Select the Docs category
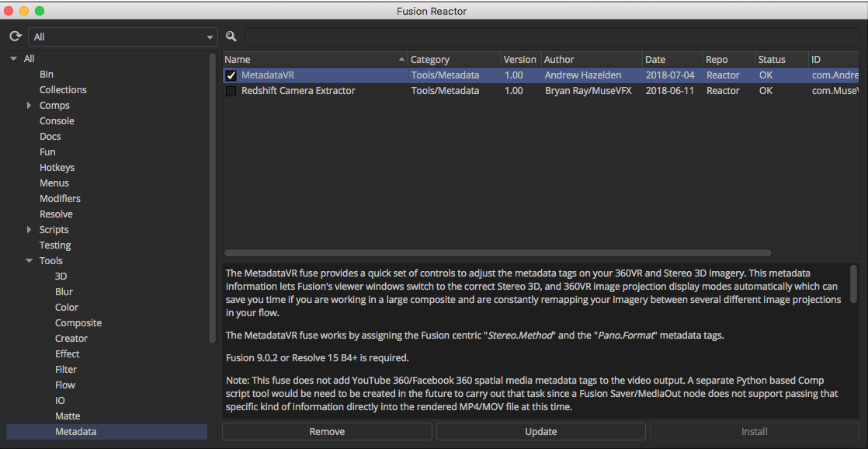 pos(50,136)
